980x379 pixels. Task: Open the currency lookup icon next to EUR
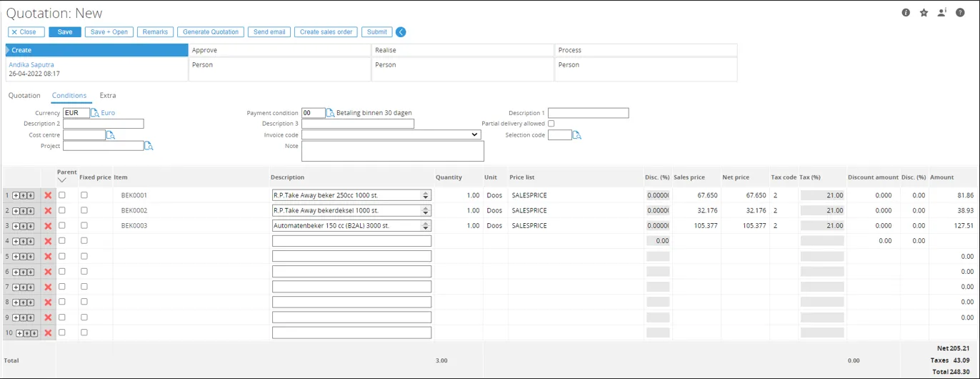(95, 113)
